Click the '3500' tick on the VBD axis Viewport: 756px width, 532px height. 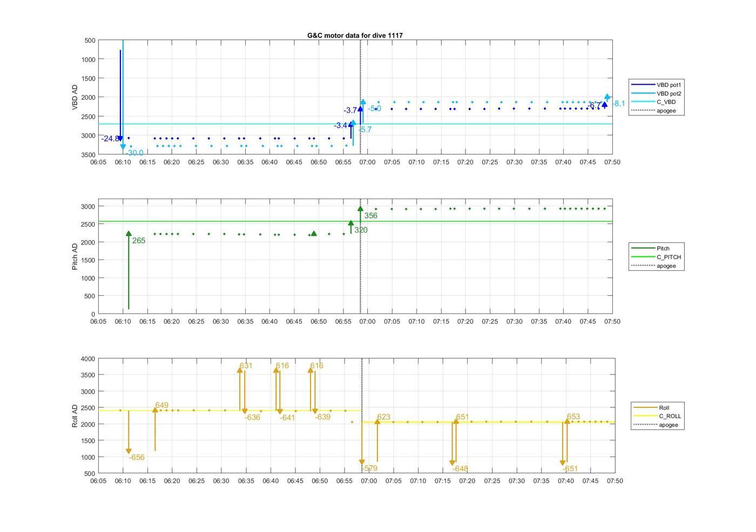[89, 154]
